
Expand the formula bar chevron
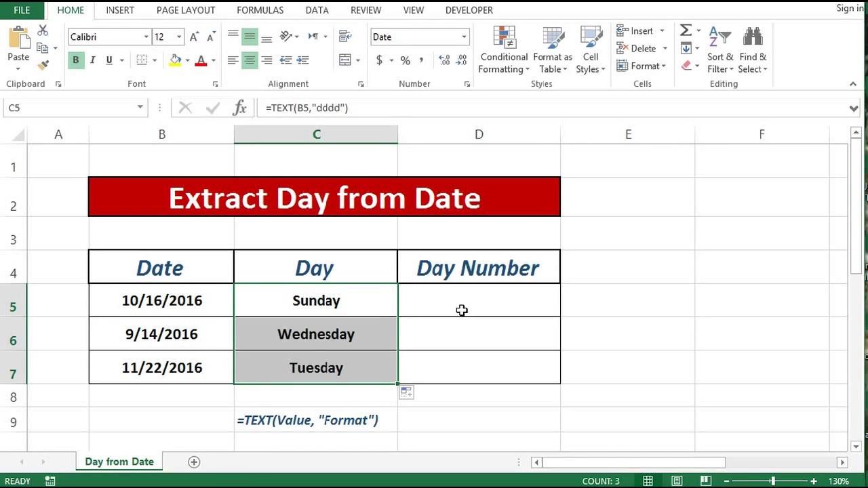854,108
